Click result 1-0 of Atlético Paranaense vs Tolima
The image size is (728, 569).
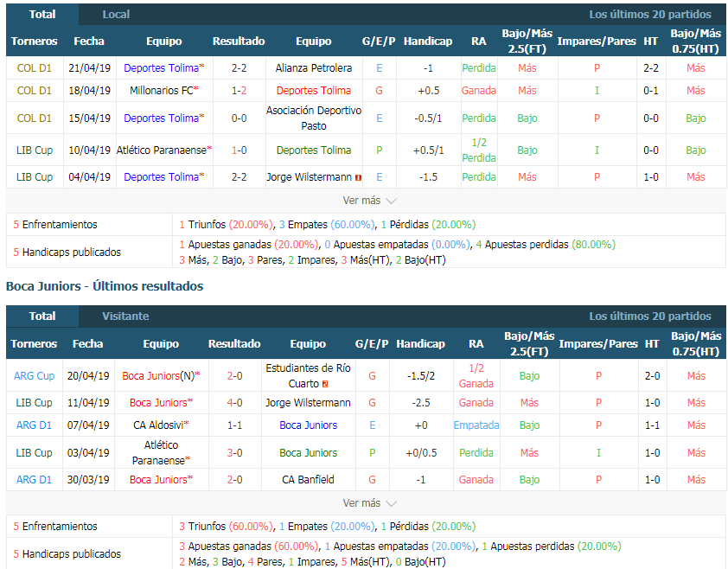(x=239, y=150)
